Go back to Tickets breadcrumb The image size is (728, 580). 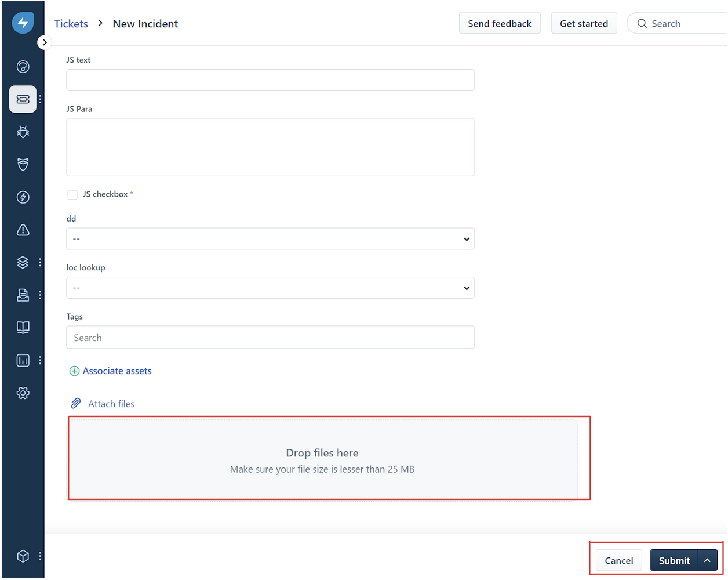(71, 24)
